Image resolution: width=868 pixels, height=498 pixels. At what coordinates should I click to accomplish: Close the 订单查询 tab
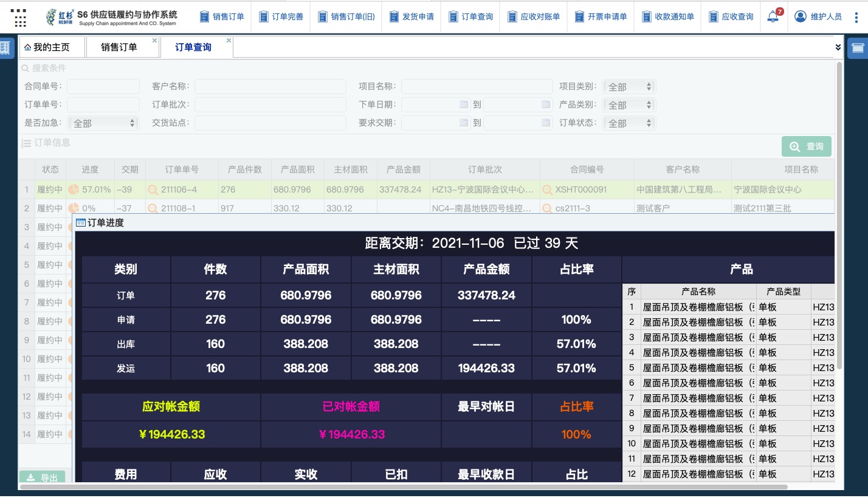coord(229,41)
